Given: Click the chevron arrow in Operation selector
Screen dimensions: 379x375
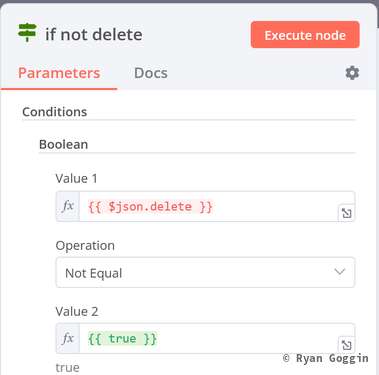Looking at the screenshot, I should tap(339, 272).
